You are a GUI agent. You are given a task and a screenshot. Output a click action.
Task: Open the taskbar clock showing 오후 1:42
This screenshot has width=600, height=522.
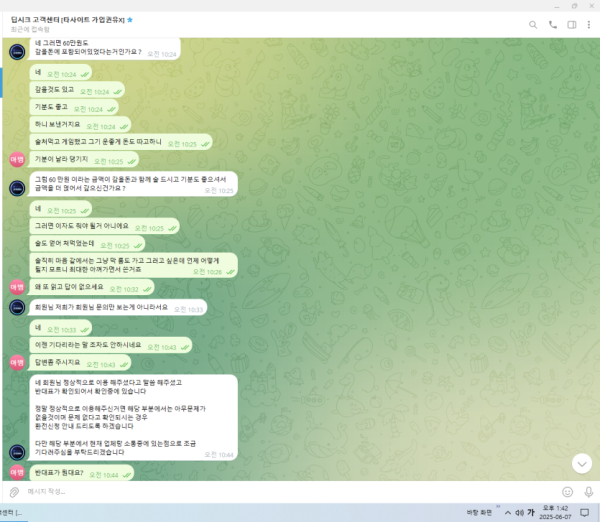click(555, 512)
